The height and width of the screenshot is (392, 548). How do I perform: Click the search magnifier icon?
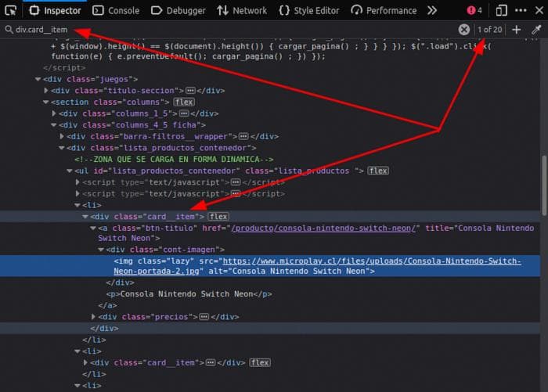pyautogui.click(x=9, y=30)
